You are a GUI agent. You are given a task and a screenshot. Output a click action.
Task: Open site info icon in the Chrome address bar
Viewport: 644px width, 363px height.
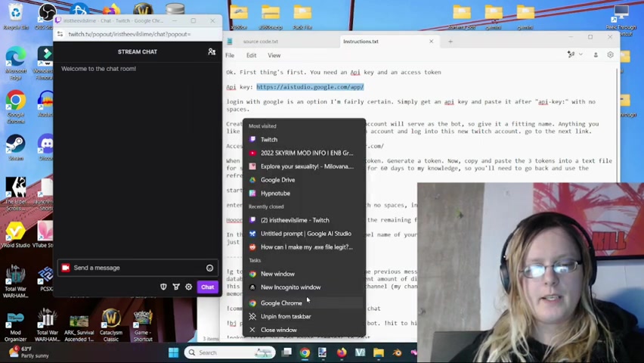(60, 34)
